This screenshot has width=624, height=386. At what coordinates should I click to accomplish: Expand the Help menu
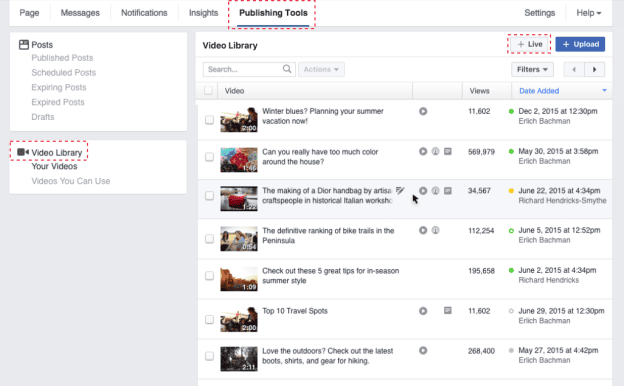(589, 13)
